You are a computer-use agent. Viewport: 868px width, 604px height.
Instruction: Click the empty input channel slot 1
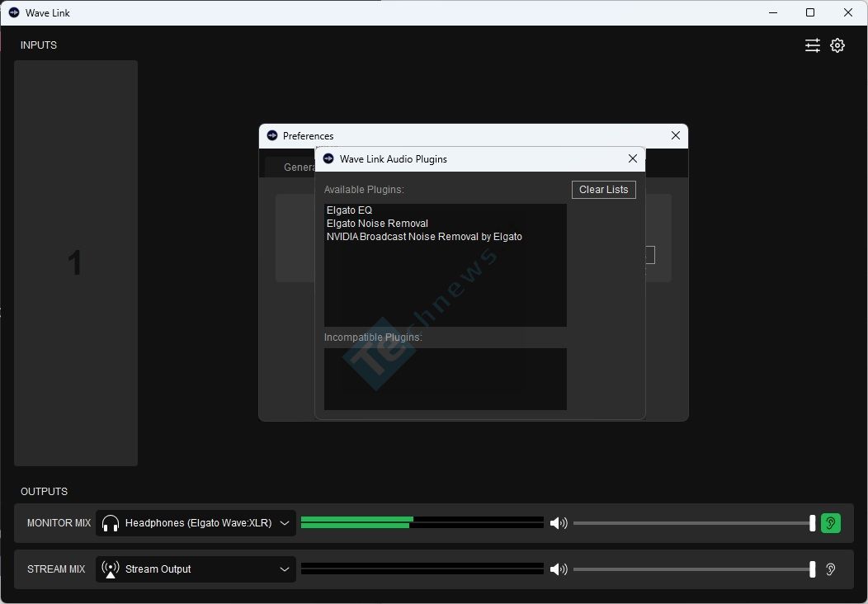(x=76, y=263)
